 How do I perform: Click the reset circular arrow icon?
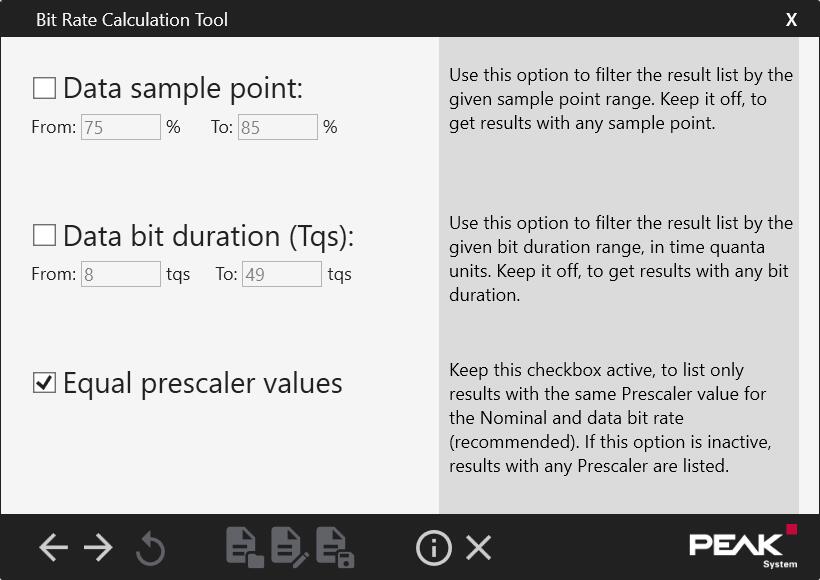point(151,548)
